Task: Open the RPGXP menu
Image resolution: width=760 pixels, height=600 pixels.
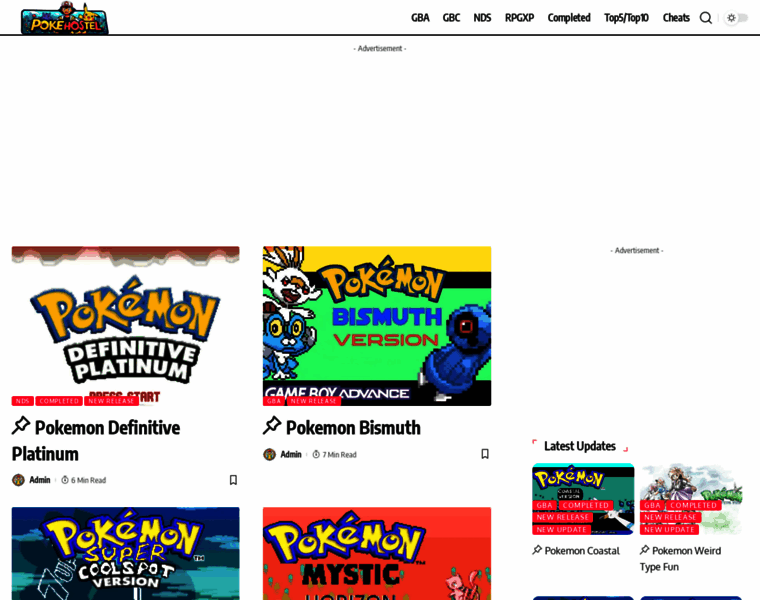Action: click(x=519, y=18)
